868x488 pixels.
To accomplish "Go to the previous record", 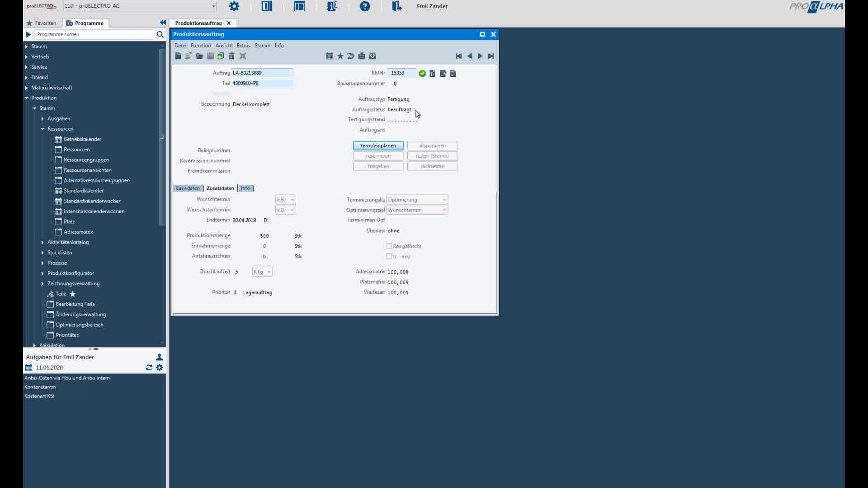I will tap(470, 56).
